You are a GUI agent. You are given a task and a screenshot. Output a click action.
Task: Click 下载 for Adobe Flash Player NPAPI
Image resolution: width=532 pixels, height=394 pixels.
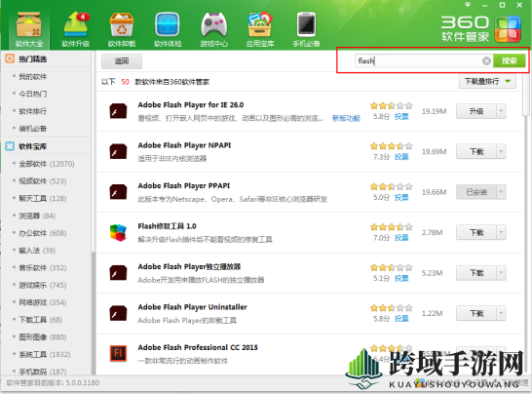coord(476,151)
